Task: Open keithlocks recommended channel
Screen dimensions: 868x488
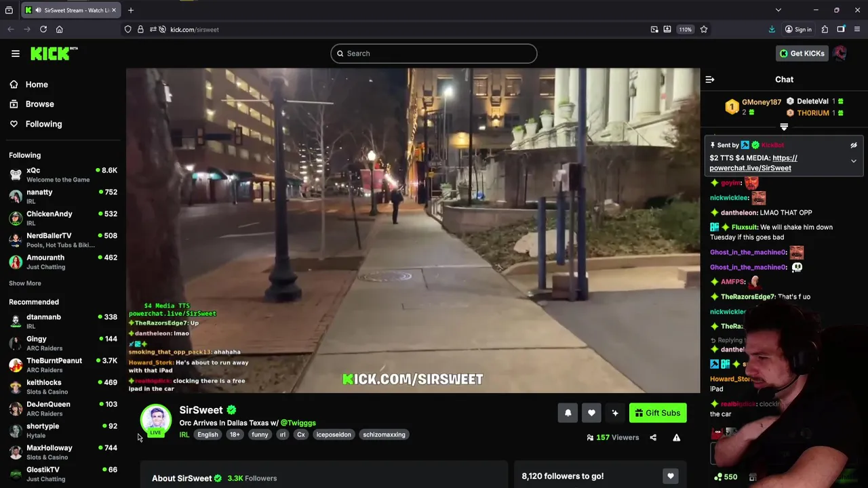Action: (63, 387)
